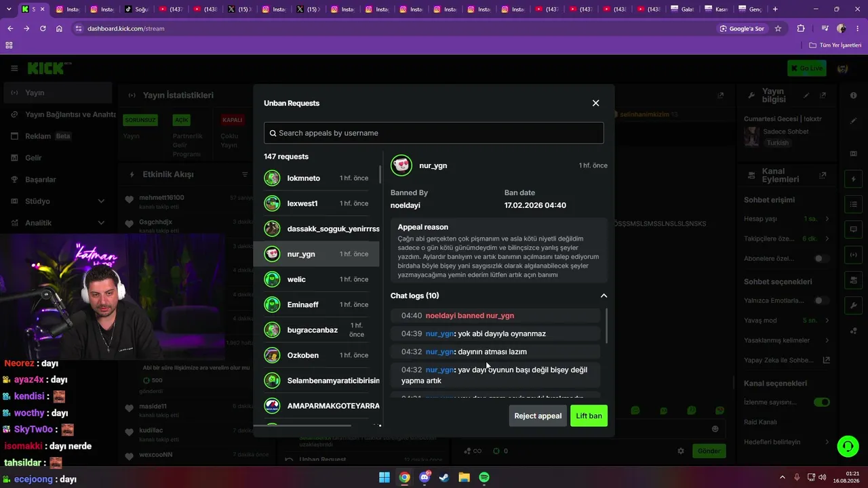Open Yayın Bağlantısı ve Anahtarı page
Screen dimensions: 868x488
[x=60, y=115]
